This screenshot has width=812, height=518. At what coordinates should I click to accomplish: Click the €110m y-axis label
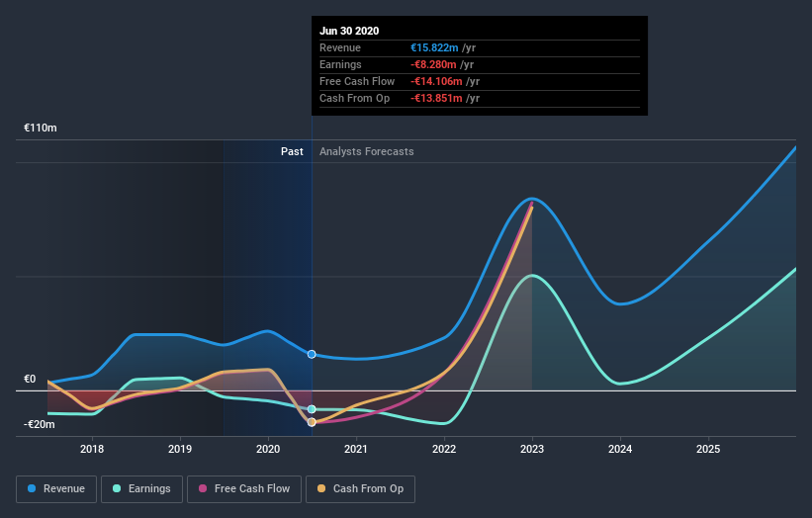point(41,128)
